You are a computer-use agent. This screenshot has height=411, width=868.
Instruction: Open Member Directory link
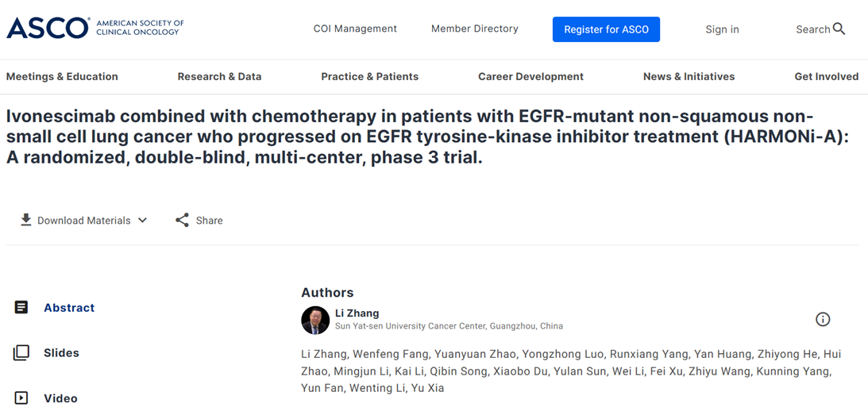[475, 29]
